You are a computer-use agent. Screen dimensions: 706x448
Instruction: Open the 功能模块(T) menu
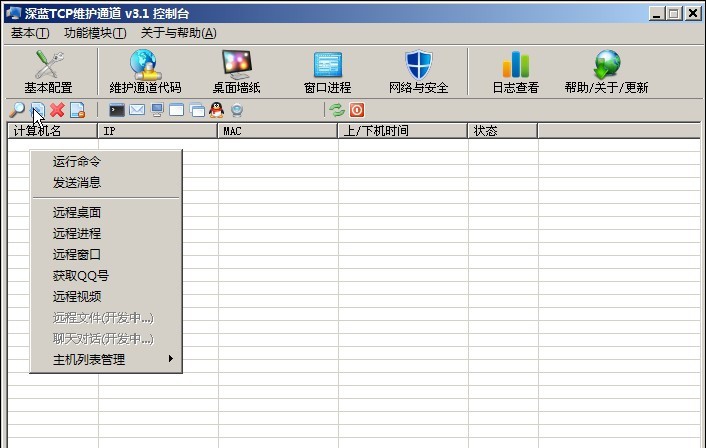[x=95, y=33]
